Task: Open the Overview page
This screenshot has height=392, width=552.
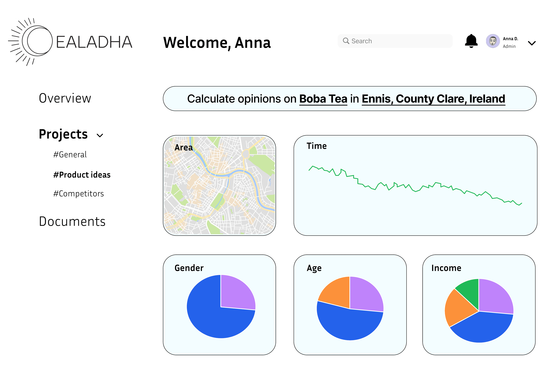Action: (65, 98)
